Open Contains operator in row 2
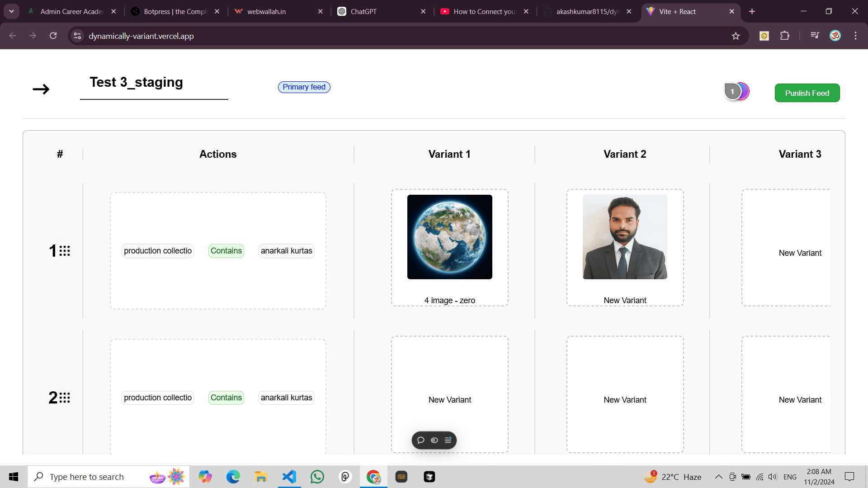Screen dimensions: 868x488 pos(226,398)
